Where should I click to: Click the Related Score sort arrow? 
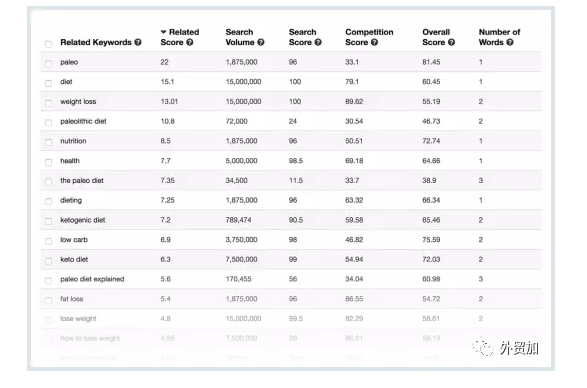pyautogui.click(x=164, y=32)
